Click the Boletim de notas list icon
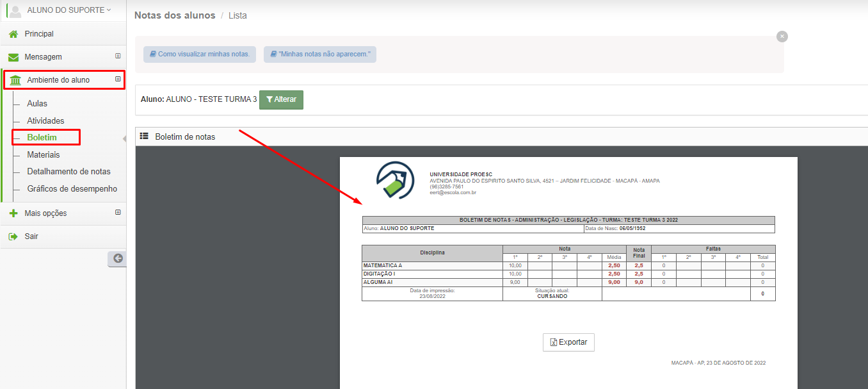 [144, 137]
